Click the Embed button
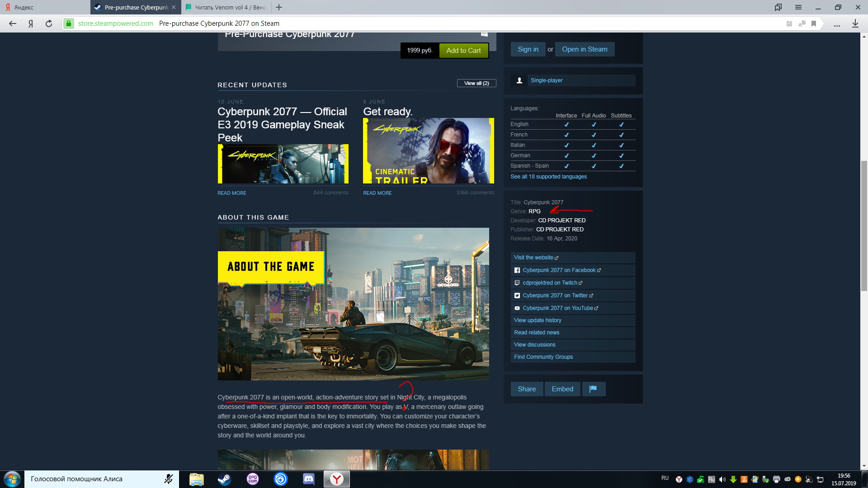This screenshot has height=488, width=868. 562,389
